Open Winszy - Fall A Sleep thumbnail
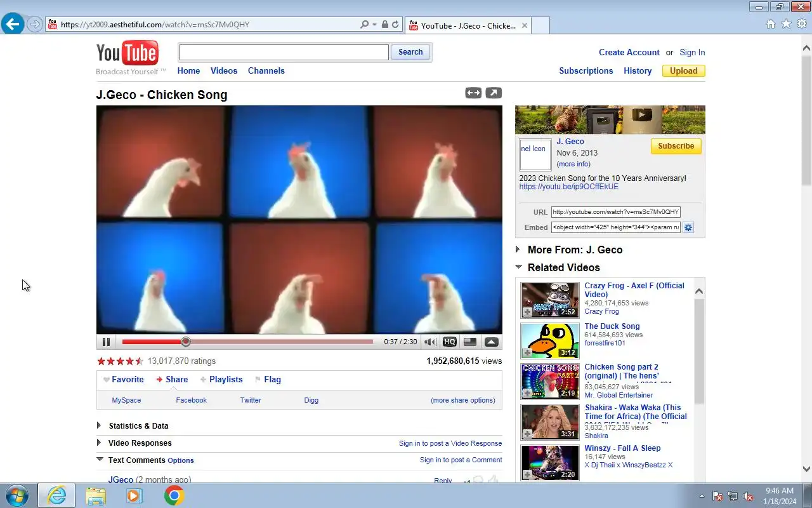The width and height of the screenshot is (812, 508). click(550, 463)
